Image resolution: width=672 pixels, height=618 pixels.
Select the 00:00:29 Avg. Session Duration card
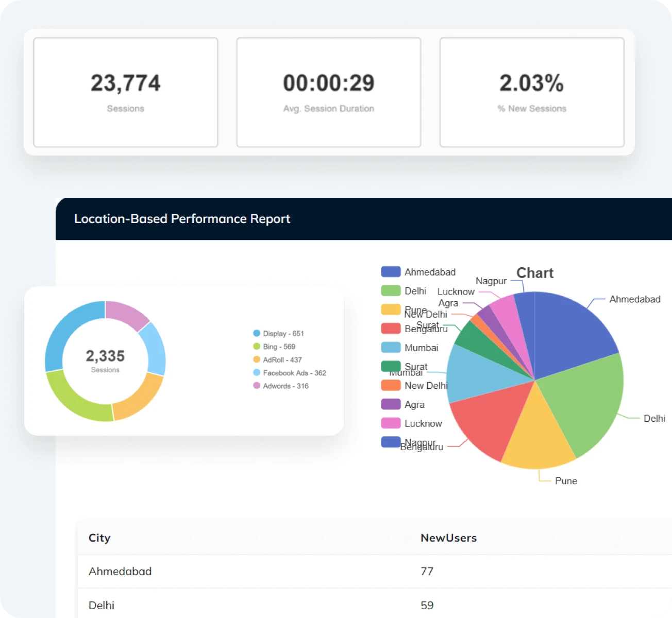[x=329, y=92]
